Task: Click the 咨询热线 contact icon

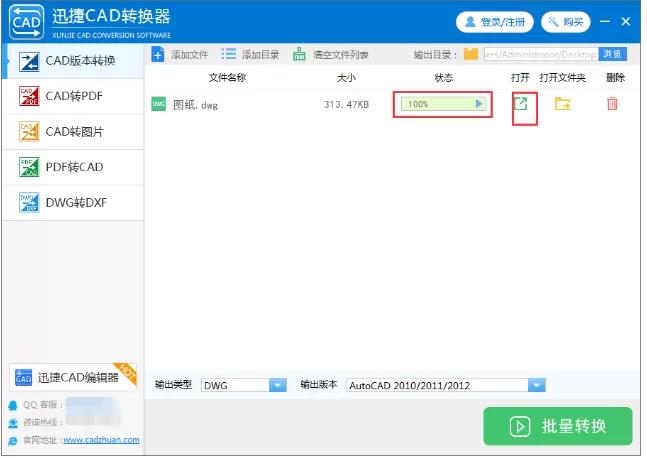Action: 13,423
